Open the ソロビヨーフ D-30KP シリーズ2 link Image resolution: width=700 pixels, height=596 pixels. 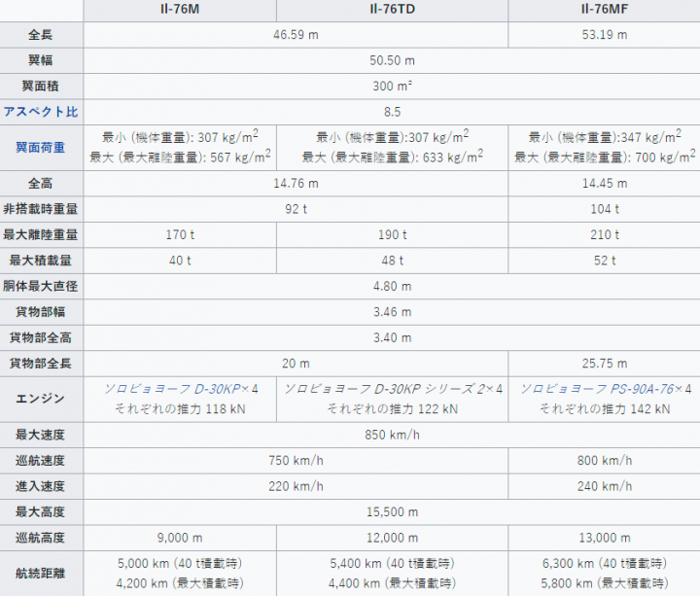(x=385, y=389)
